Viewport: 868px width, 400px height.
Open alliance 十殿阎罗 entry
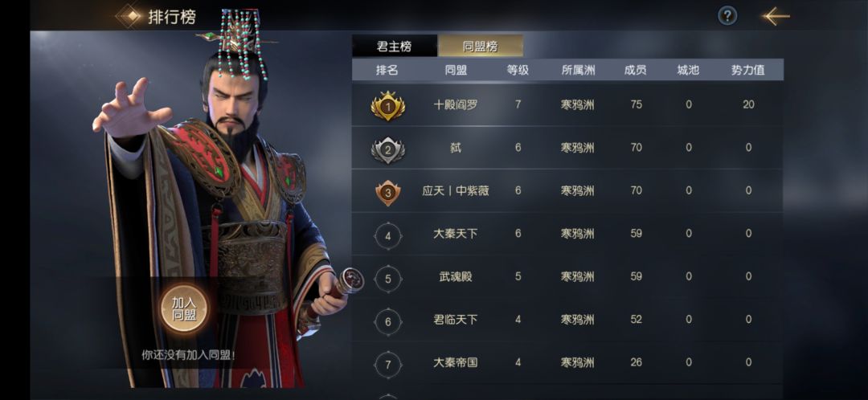pos(567,104)
